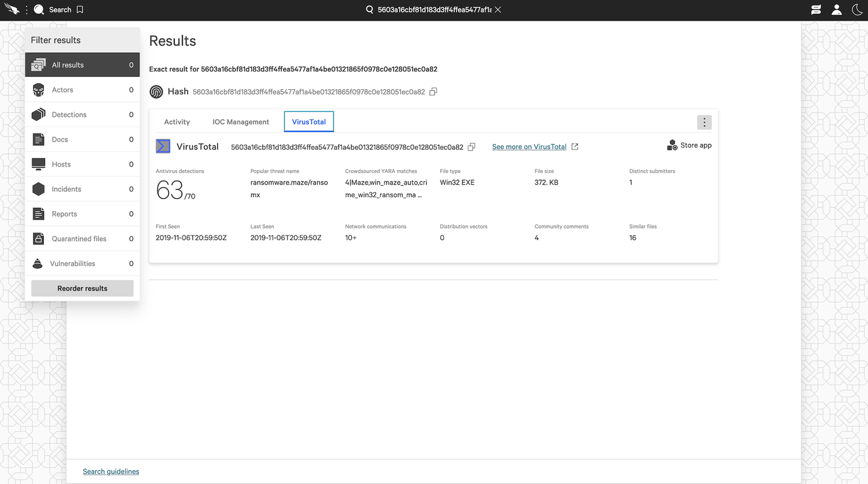Click the Reorder results button

[82, 288]
